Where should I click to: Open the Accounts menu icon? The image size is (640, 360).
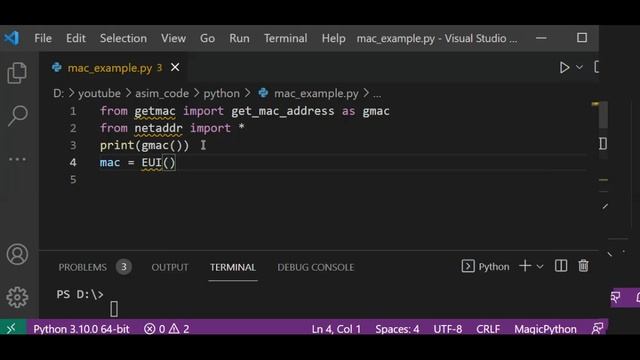(x=17, y=254)
